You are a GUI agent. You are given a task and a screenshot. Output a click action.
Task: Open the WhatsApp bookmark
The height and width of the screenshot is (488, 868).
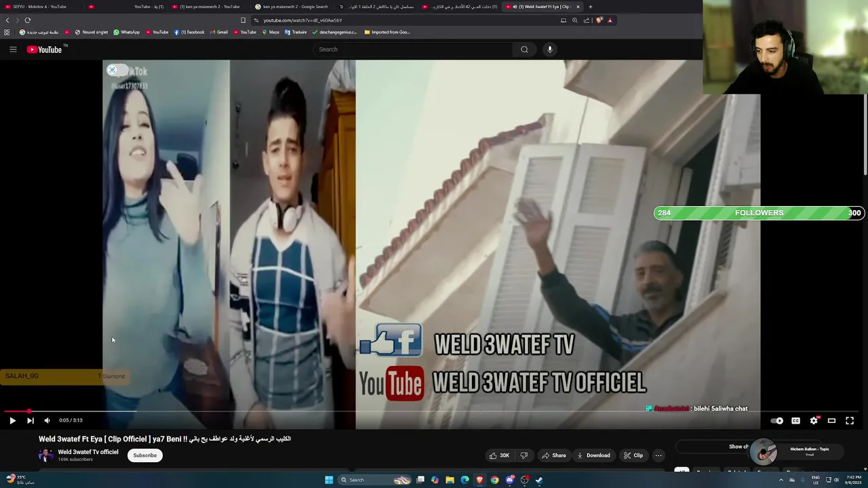point(127,32)
